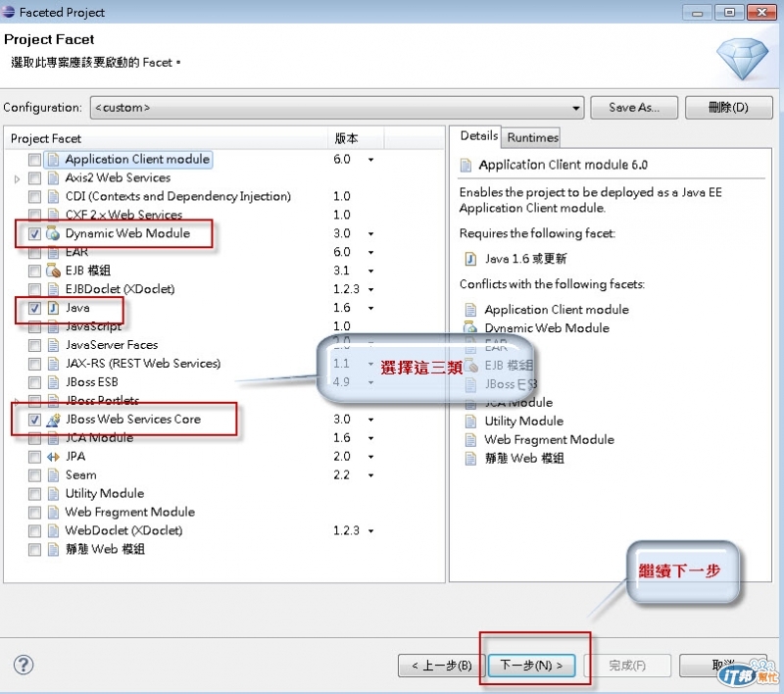Click the 2.2 version value of Seam
Viewport: 784px width, 694px height.
pyautogui.click(x=341, y=475)
